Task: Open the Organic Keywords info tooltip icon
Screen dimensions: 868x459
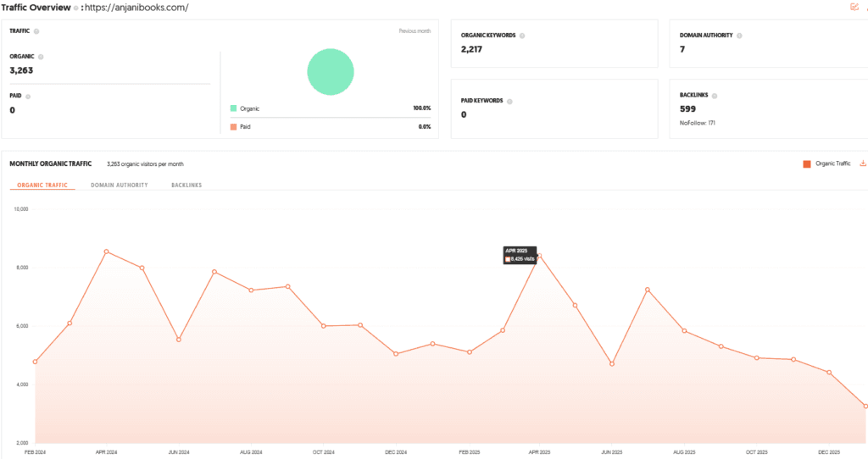Action: point(521,36)
